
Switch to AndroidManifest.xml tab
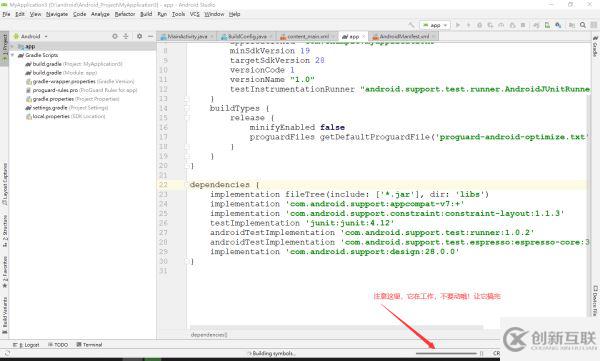(404, 36)
